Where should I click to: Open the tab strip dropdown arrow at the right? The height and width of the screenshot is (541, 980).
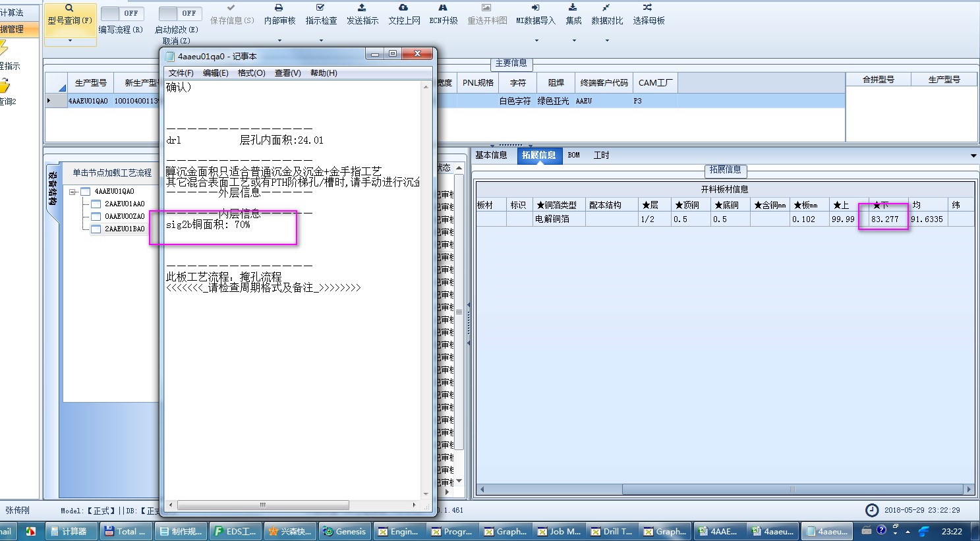pyautogui.click(x=973, y=156)
